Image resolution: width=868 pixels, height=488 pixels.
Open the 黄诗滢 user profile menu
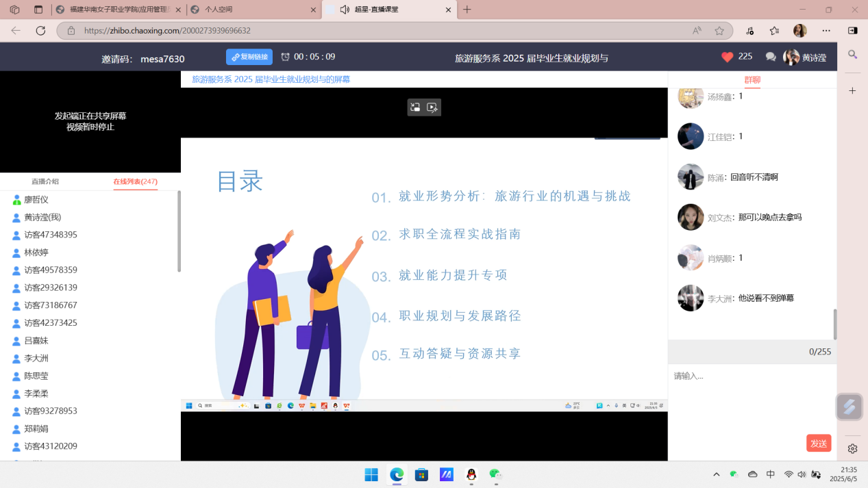click(x=806, y=57)
